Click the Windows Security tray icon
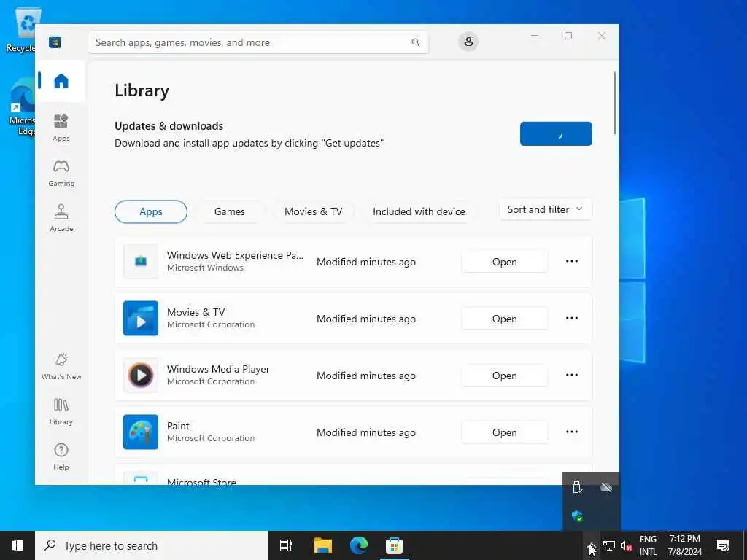This screenshot has height=560, width=747. click(x=577, y=516)
